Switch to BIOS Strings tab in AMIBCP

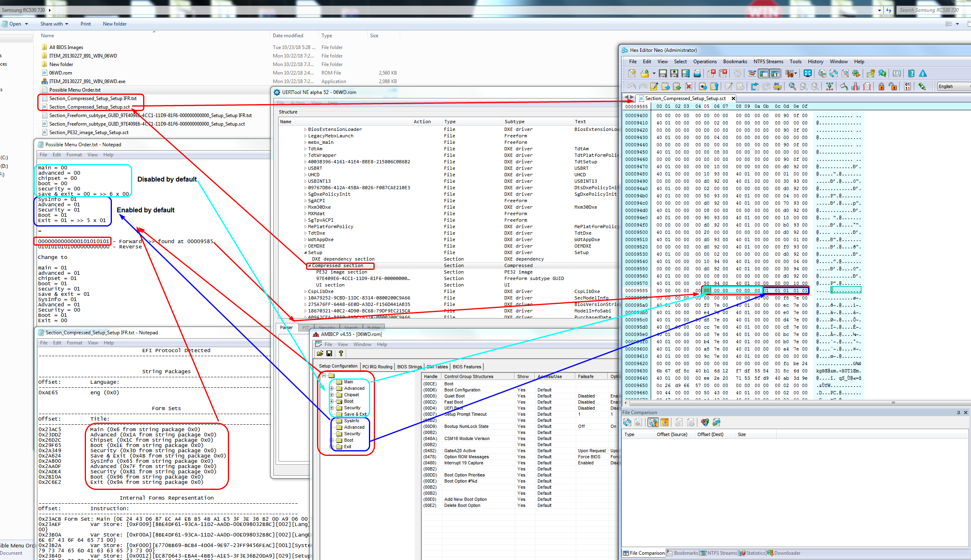point(409,367)
